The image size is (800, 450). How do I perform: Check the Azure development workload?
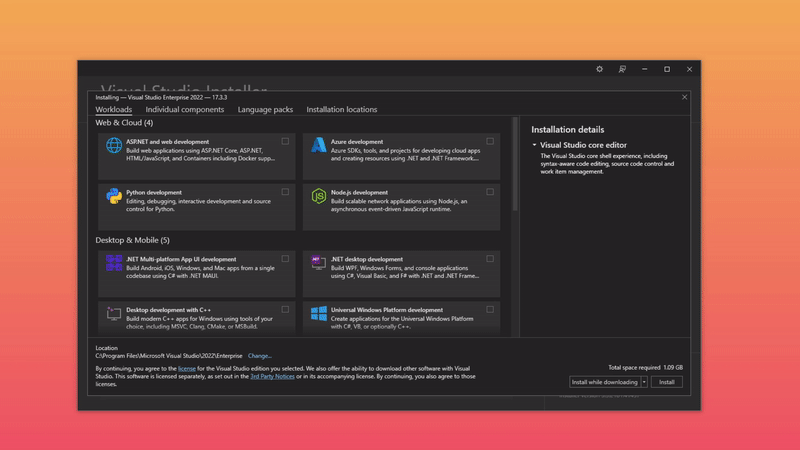tap(490, 141)
